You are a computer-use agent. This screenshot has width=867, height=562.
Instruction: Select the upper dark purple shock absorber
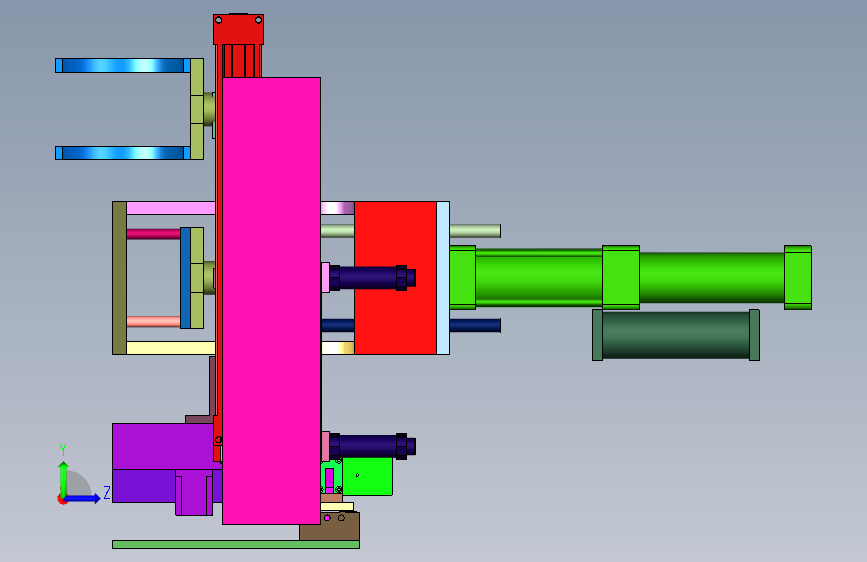pos(373,278)
